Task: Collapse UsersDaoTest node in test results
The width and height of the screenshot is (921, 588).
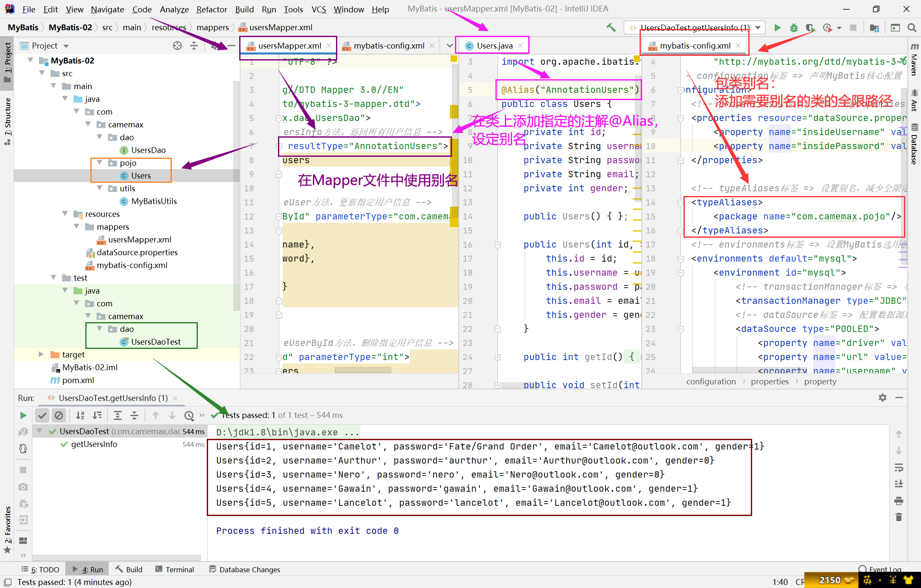Action: (x=39, y=431)
